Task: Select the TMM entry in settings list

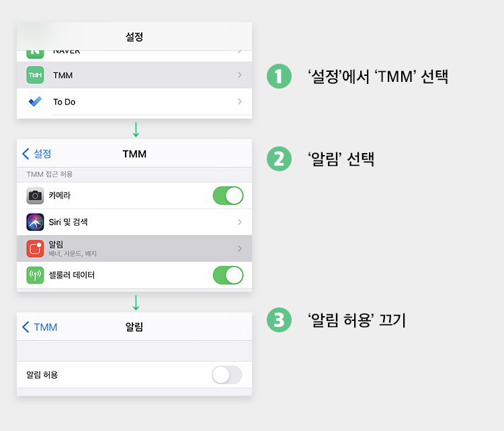Action: click(x=134, y=75)
